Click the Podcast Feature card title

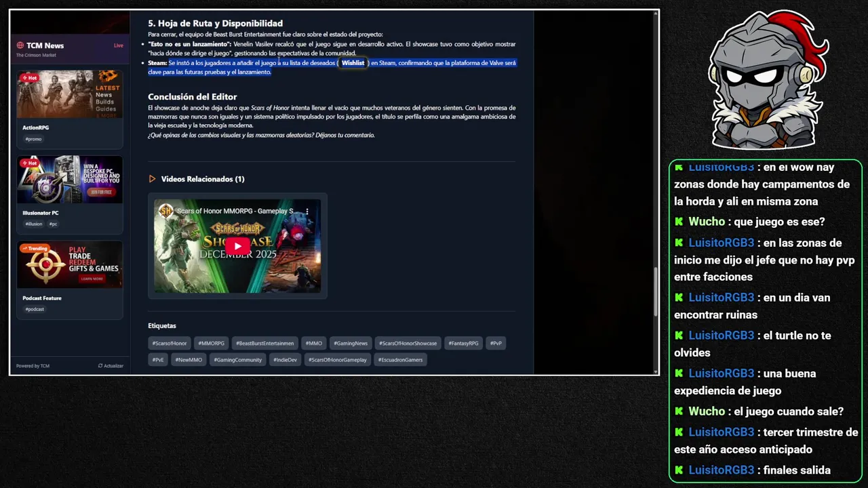[42, 298]
